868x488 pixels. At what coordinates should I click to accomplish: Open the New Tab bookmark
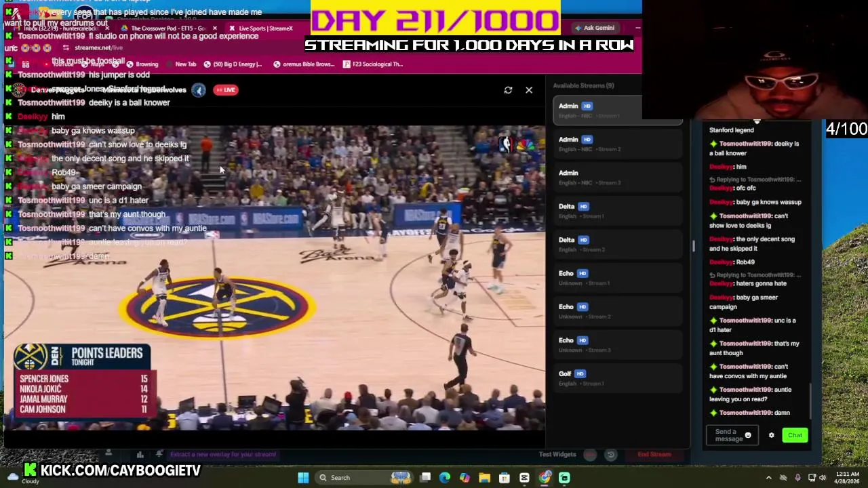(181, 64)
